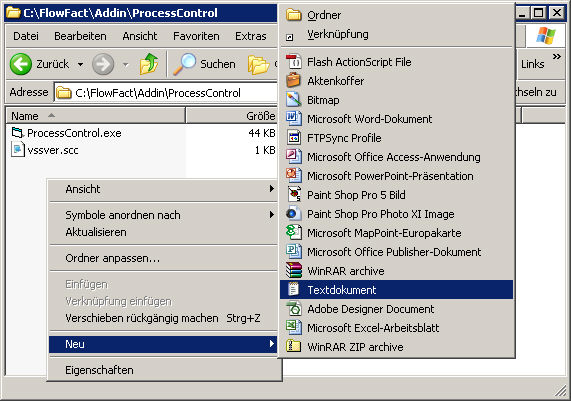Choose Ordner anpassen… from context menu

coord(163,258)
